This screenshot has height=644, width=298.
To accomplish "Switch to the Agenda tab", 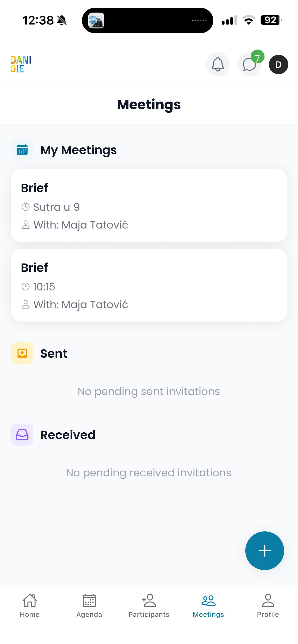I will (x=89, y=606).
